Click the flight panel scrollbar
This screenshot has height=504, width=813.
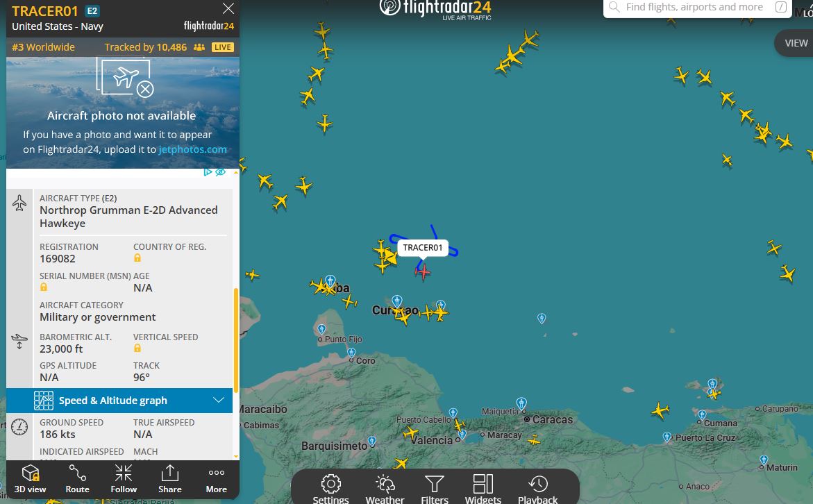coord(236,339)
